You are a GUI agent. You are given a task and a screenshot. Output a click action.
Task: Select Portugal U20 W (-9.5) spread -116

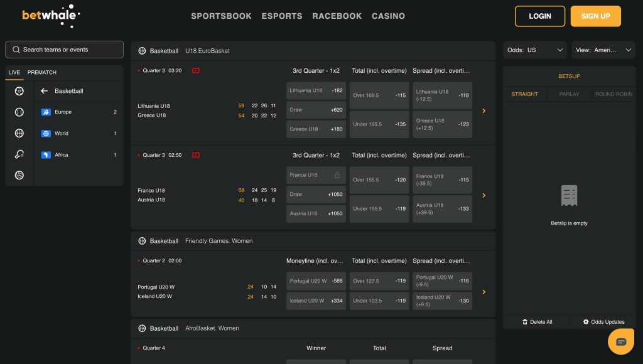click(x=442, y=281)
